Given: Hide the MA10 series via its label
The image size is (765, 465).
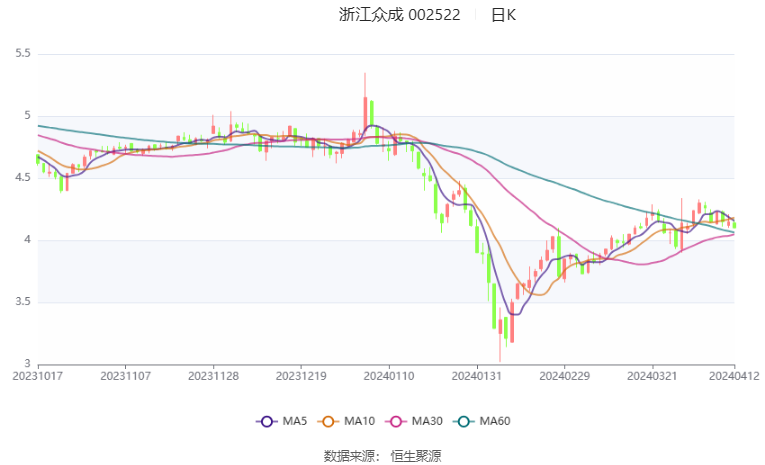Looking at the screenshot, I should click(360, 421).
